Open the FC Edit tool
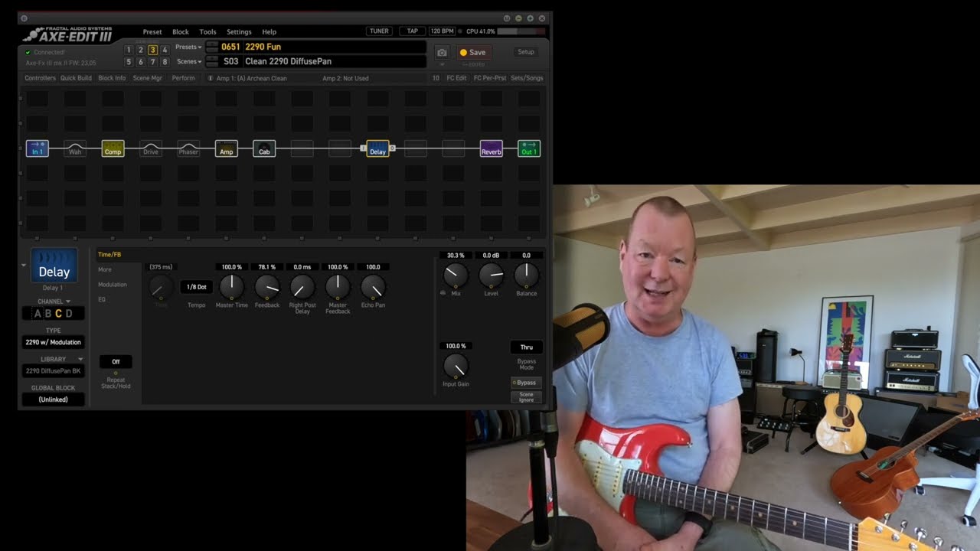Image resolution: width=980 pixels, height=551 pixels. (457, 78)
